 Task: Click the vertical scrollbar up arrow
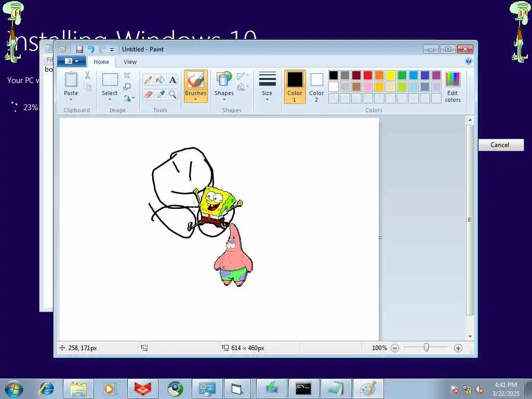coord(470,120)
